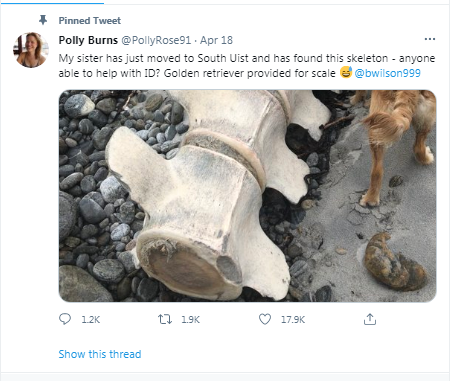459x381 pixels.
Task: Click the tweet text about South Uist
Action: [x=247, y=66]
